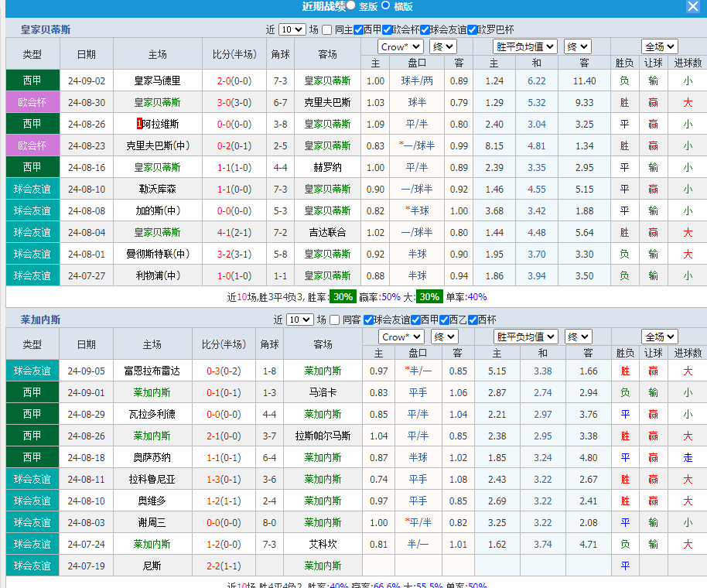
Task: Enable the 同客 checkbox for 莱加内斯
Action: (333, 318)
